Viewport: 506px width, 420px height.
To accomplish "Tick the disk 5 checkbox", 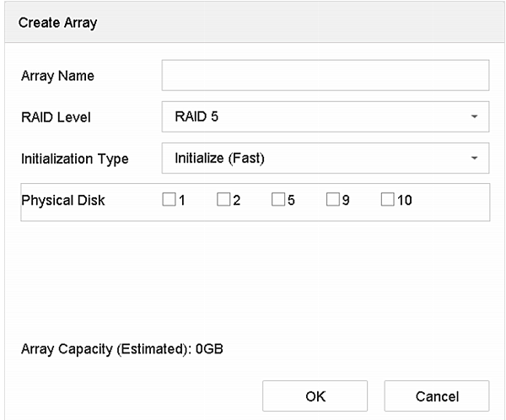I will (278, 201).
